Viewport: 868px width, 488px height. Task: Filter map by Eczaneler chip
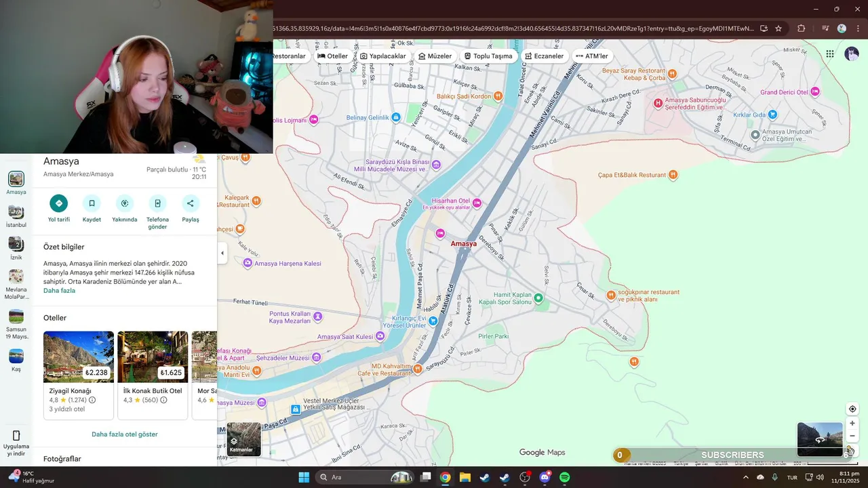point(545,56)
